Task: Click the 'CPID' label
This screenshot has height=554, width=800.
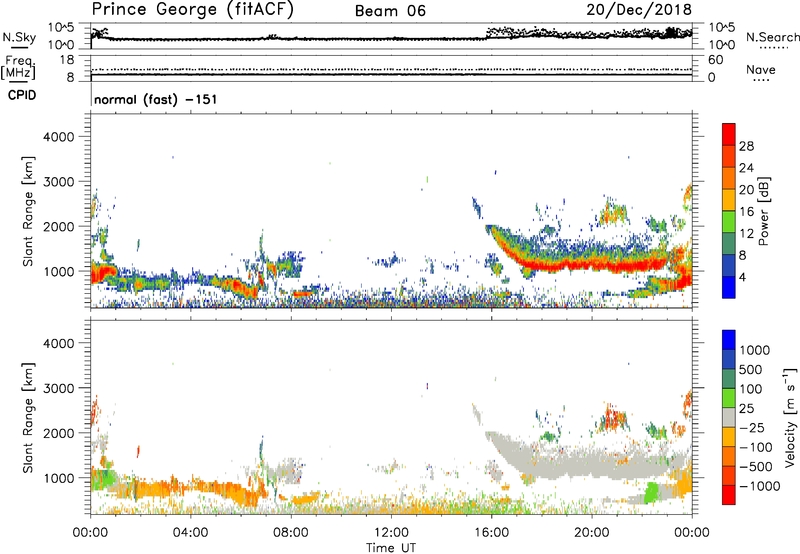Action: click(x=22, y=95)
